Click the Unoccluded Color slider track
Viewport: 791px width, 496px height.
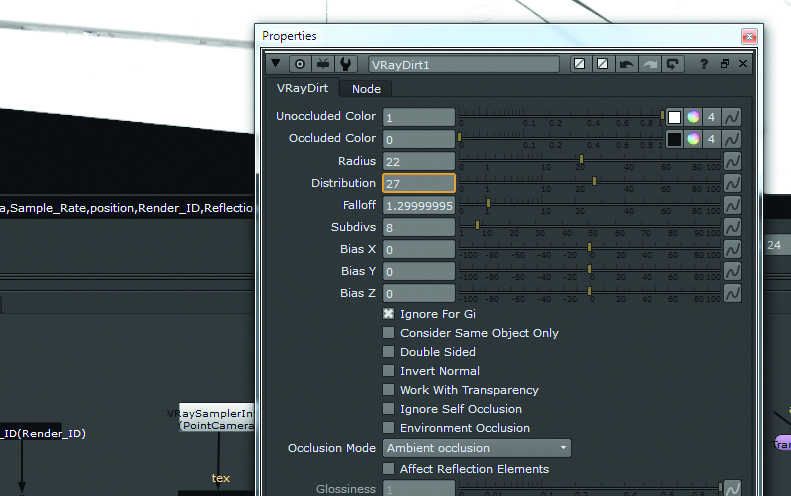point(561,116)
